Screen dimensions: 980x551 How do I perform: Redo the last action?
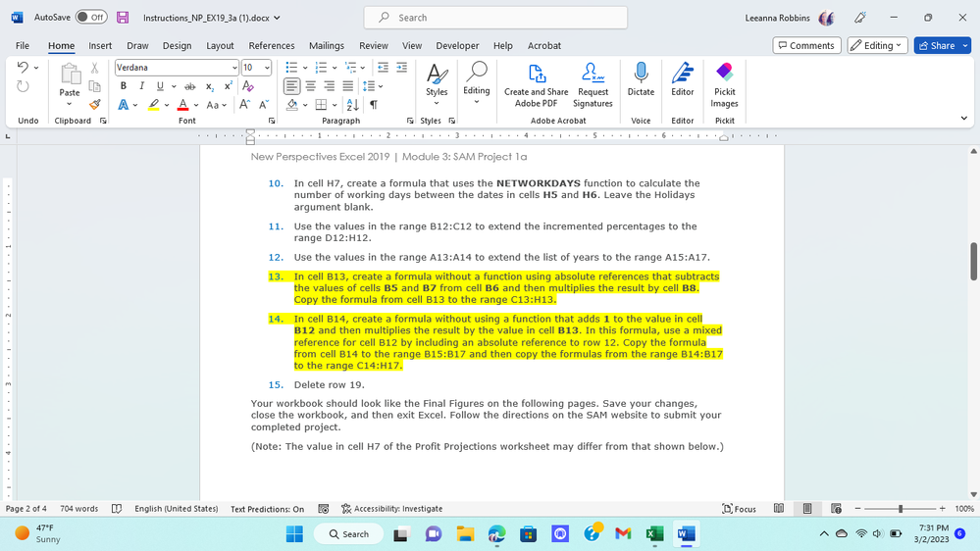pyautogui.click(x=23, y=86)
